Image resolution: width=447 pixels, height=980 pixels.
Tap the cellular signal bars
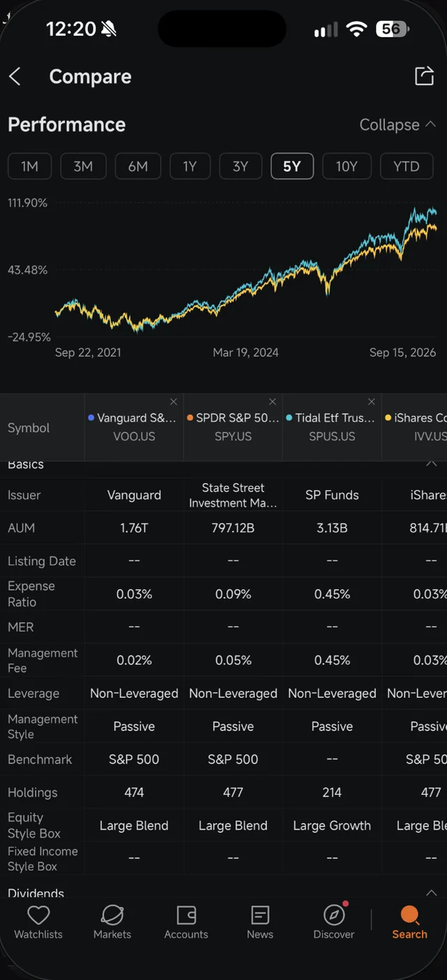coord(325,30)
